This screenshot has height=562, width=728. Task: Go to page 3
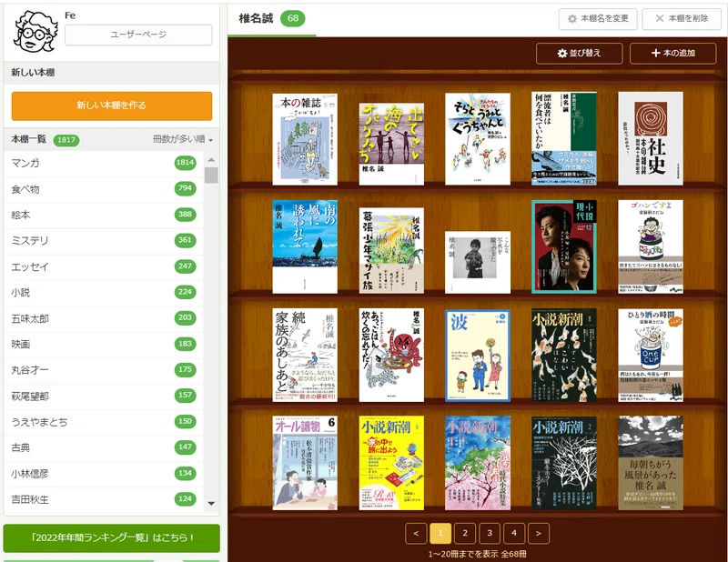pos(490,533)
